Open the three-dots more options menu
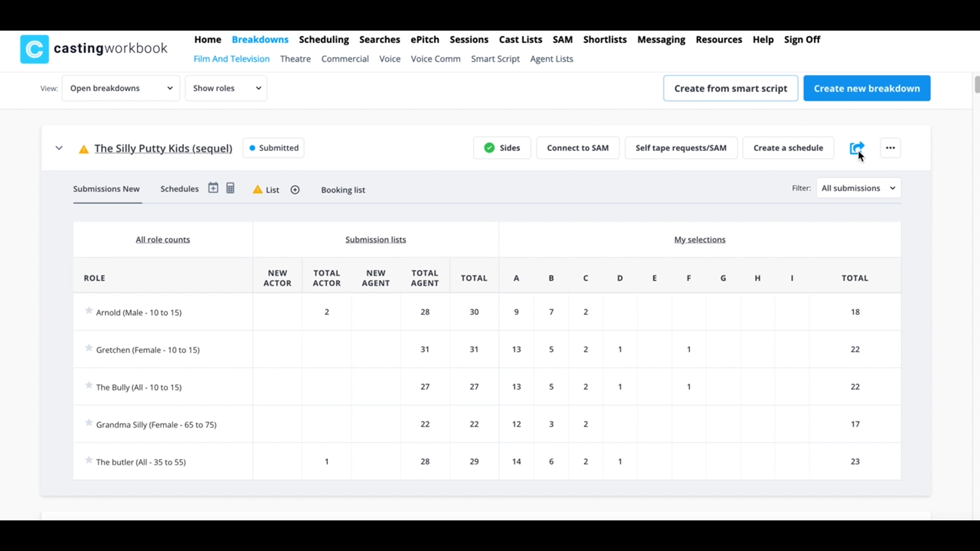 [890, 148]
